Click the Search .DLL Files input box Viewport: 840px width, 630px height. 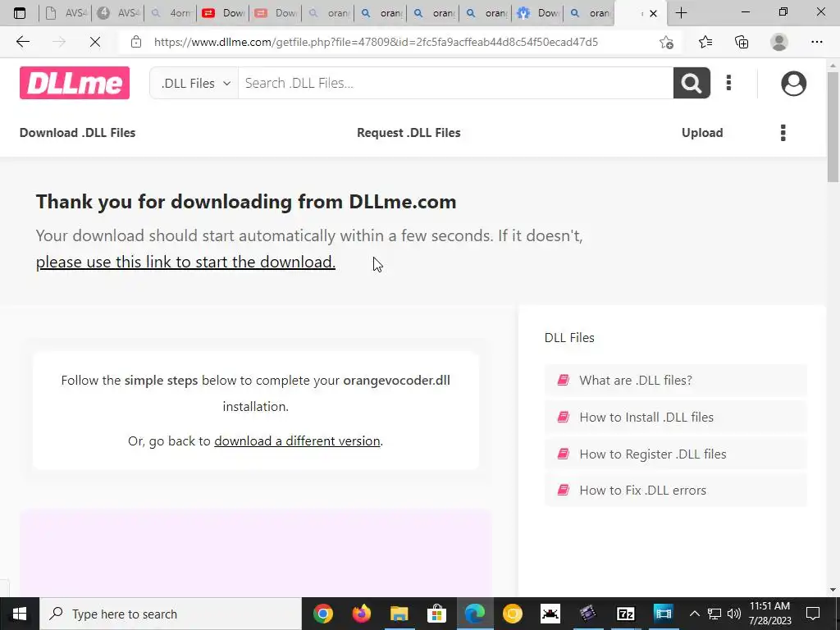click(x=455, y=83)
